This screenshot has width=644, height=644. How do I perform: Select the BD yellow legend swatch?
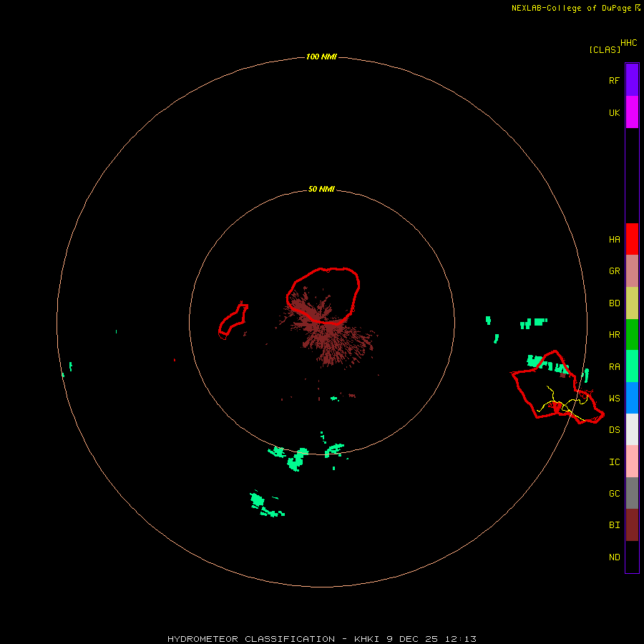pos(632,303)
